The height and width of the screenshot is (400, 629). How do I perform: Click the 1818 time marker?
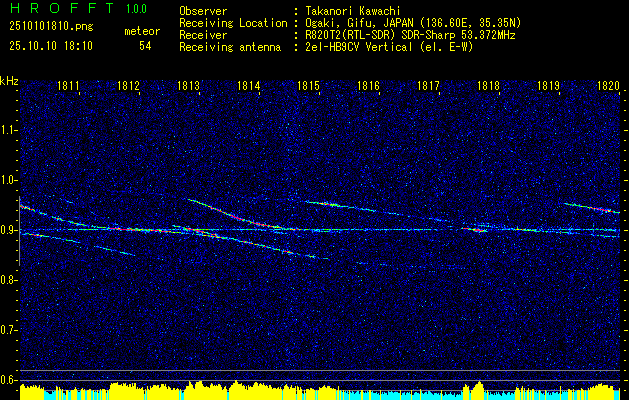tap(488, 86)
